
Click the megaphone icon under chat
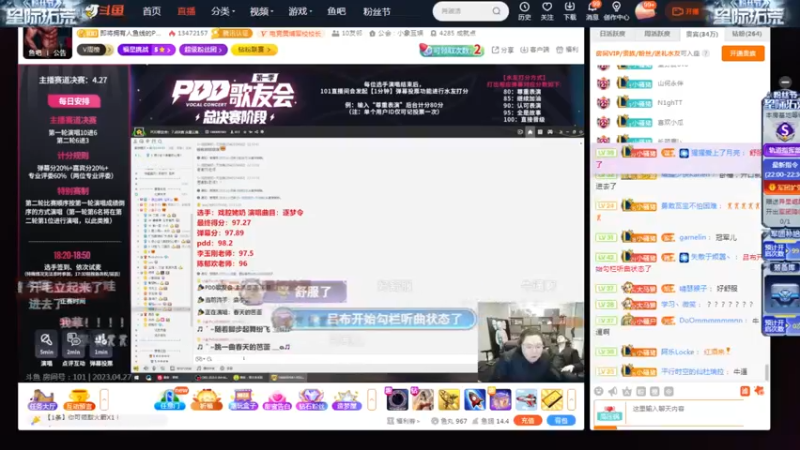pyautogui.click(x=613, y=391)
